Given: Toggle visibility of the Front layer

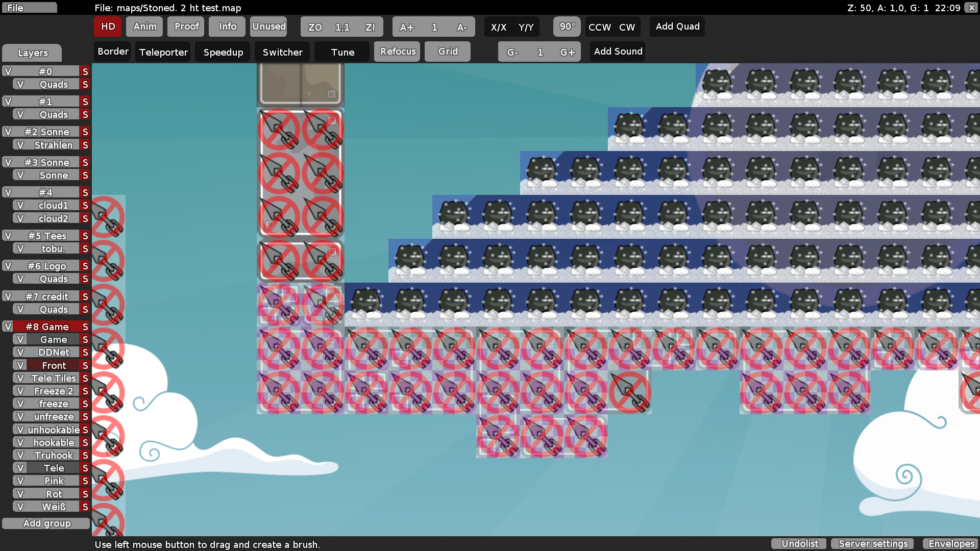Looking at the screenshot, I should pos(20,365).
